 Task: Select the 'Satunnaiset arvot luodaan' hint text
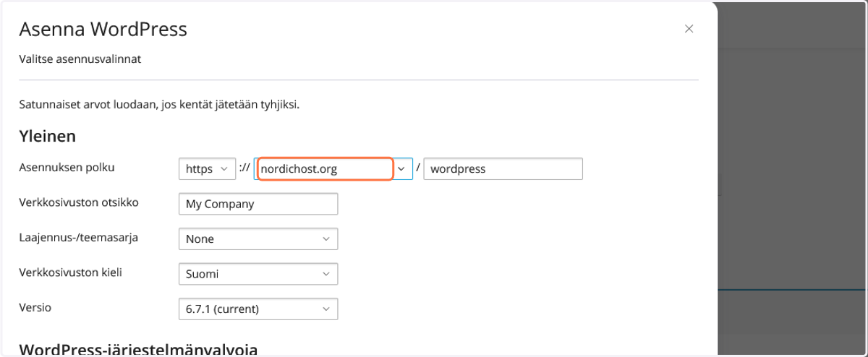tap(159, 104)
